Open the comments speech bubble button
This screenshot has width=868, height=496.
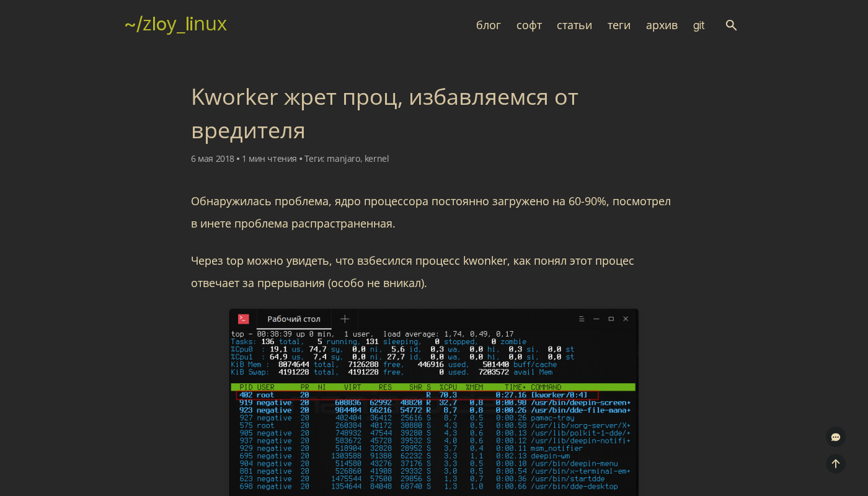pyautogui.click(x=835, y=437)
